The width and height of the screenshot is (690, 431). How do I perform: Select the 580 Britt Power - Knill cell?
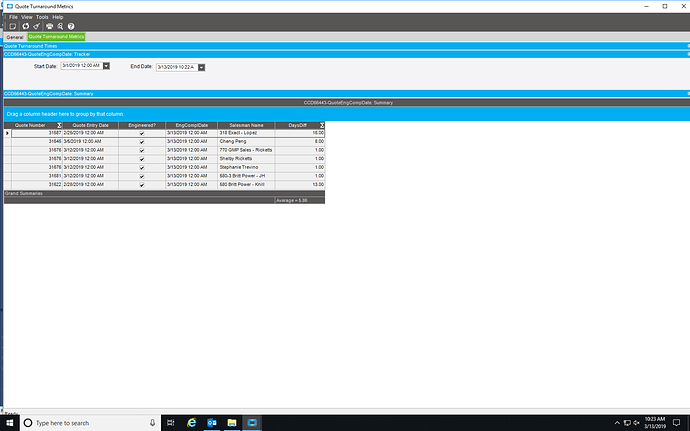[x=246, y=185]
